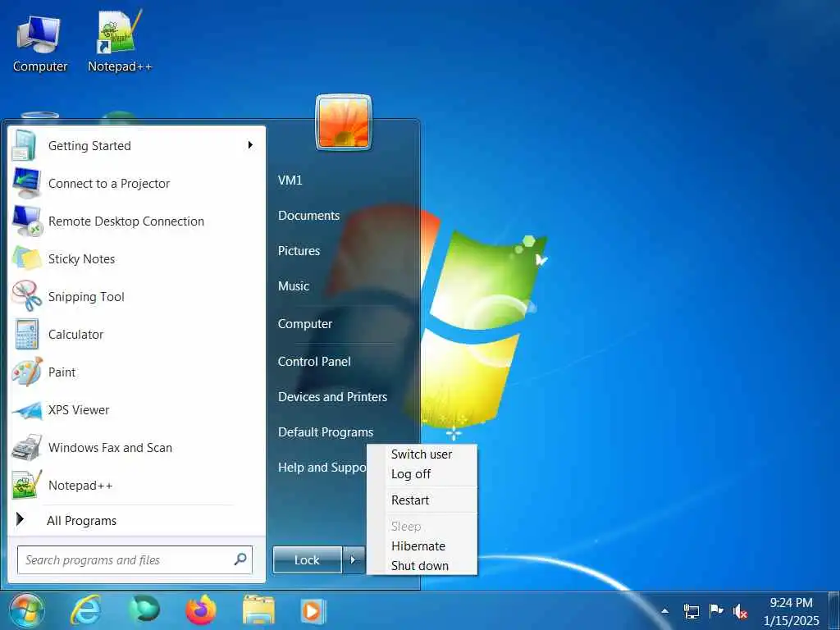Open Computer from Start menu right pane

pyautogui.click(x=305, y=323)
